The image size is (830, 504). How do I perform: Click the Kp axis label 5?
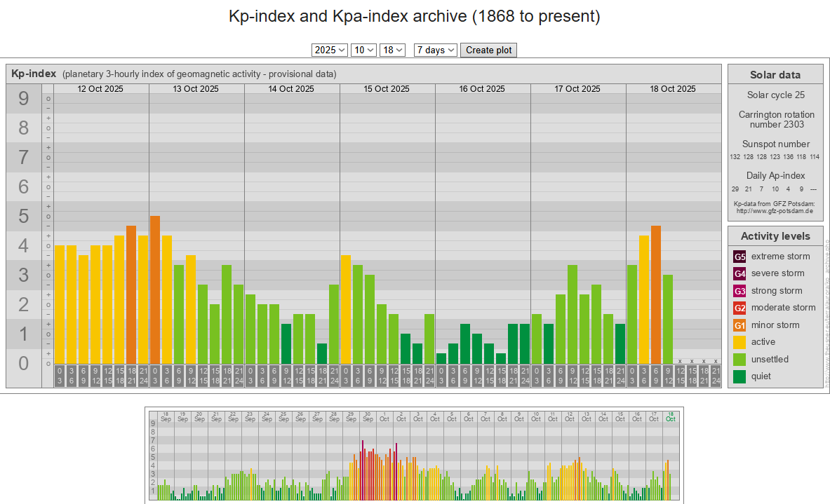click(x=23, y=217)
